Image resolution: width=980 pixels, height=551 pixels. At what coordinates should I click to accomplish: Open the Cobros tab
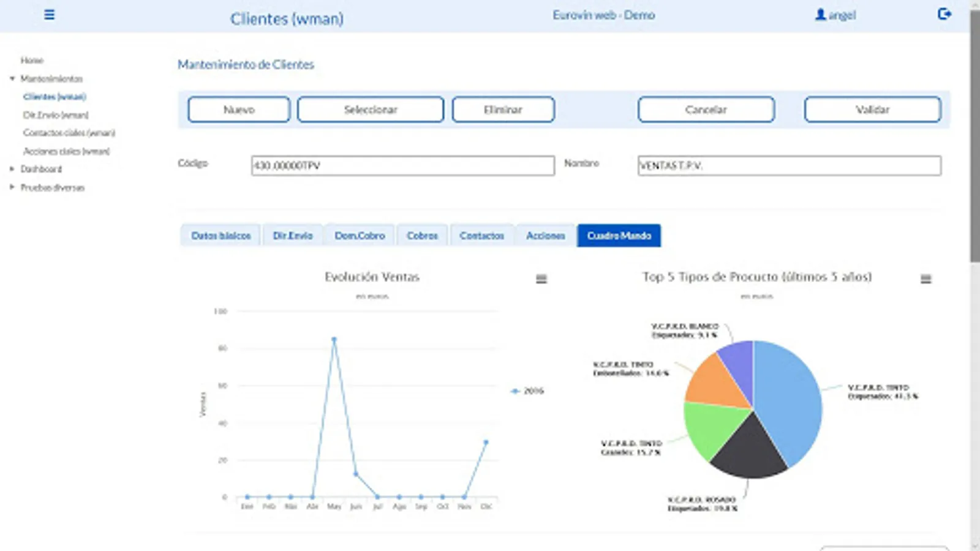pyautogui.click(x=422, y=236)
